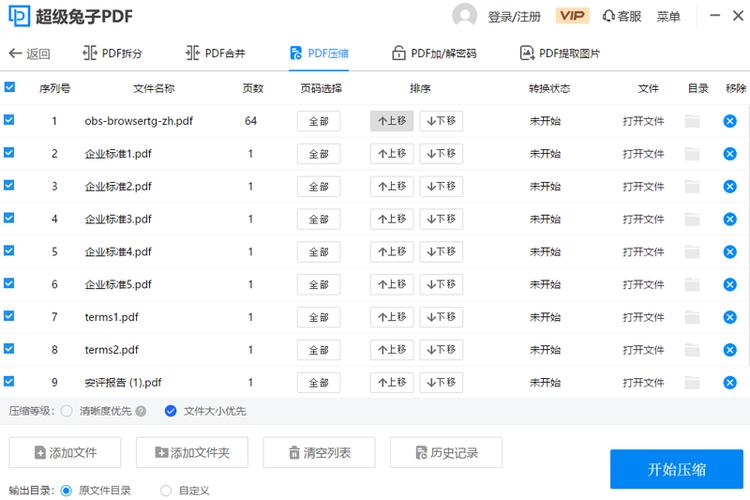Contact 客服 customer service
This screenshot has height=500, width=750.
(621, 16)
